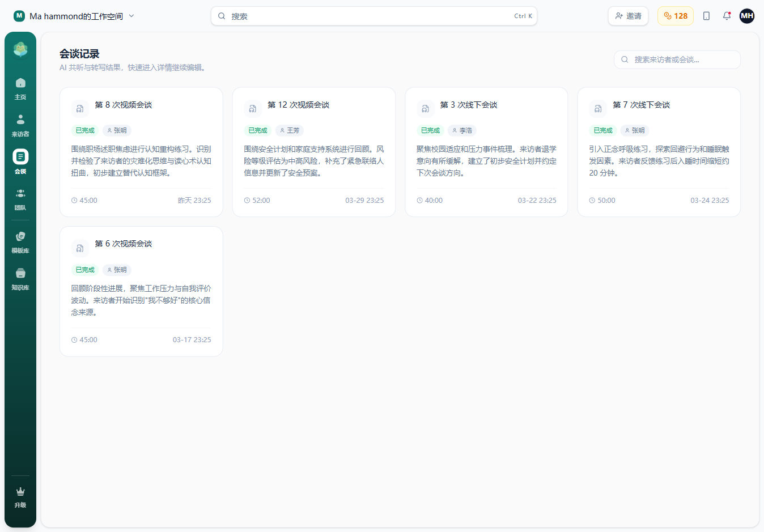
Task: Open the 第 12 次视频会谈 session card
Action: [x=313, y=152]
